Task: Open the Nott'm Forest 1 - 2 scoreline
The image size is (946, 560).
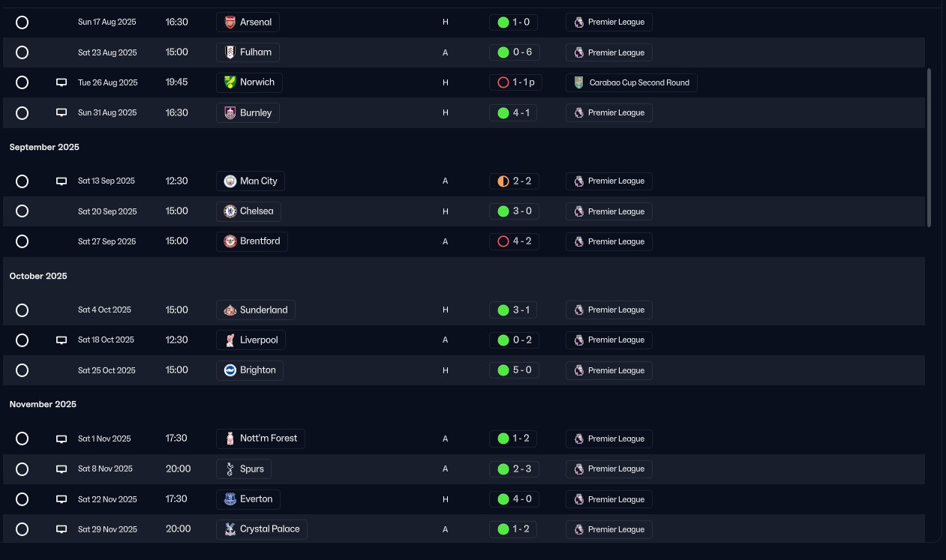Action: coord(514,439)
